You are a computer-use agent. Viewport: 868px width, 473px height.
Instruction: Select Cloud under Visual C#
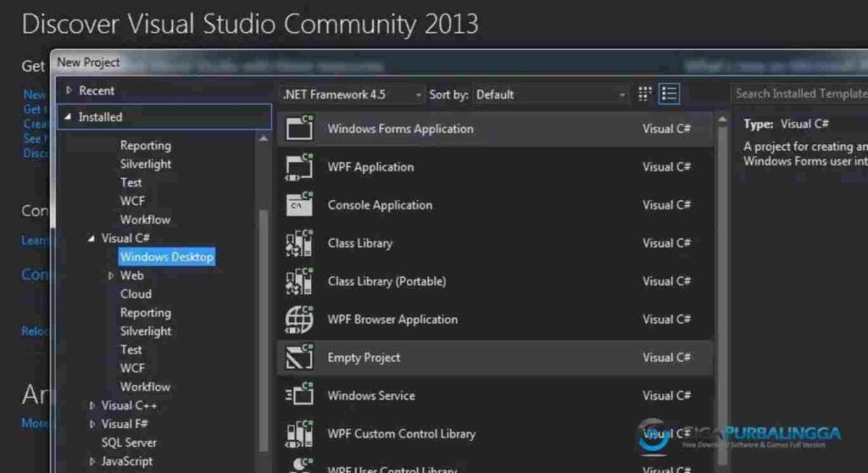pos(136,294)
